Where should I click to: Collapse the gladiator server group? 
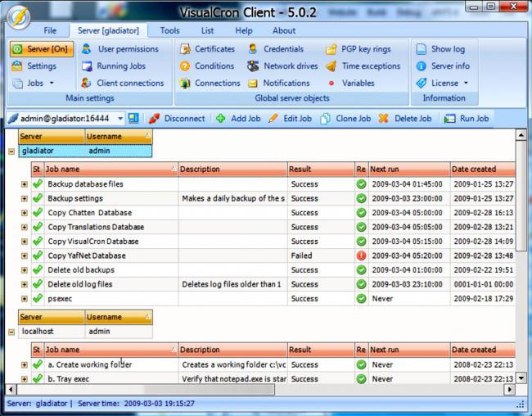click(11, 151)
